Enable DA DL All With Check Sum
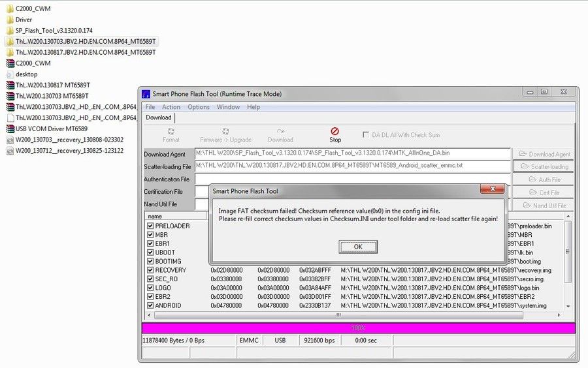This screenshot has width=588, height=368. point(366,134)
